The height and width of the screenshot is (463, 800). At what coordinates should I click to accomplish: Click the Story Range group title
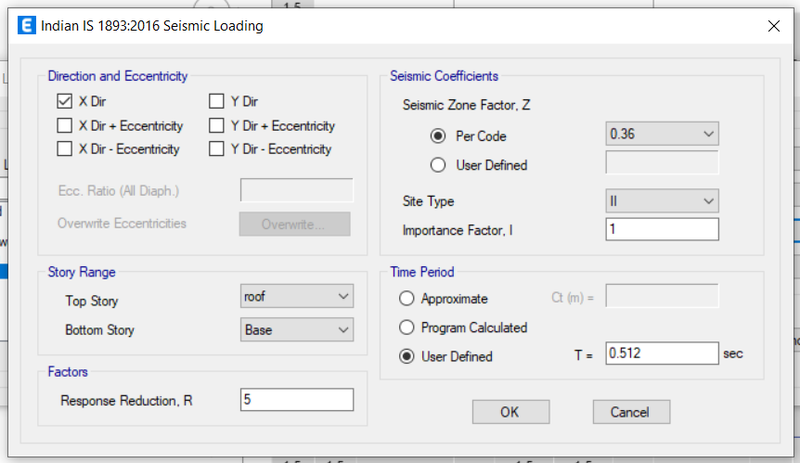[82, 272]
